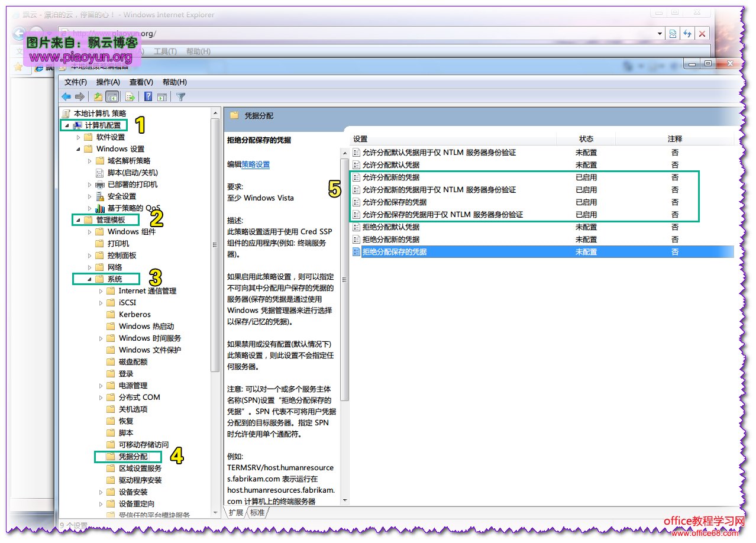
Task: Click printer icon of 已部署的打印机
Action: (x=99, y=185)
